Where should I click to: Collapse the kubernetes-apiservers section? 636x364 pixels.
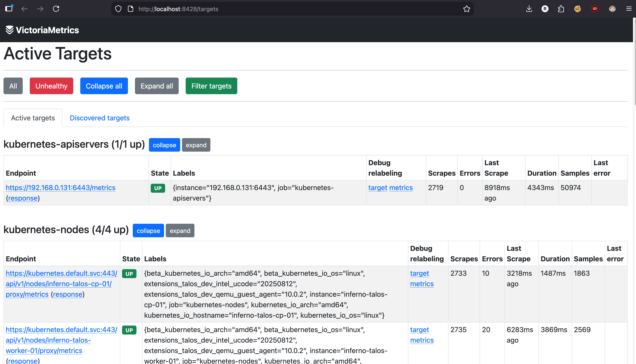tap(164, 145)
